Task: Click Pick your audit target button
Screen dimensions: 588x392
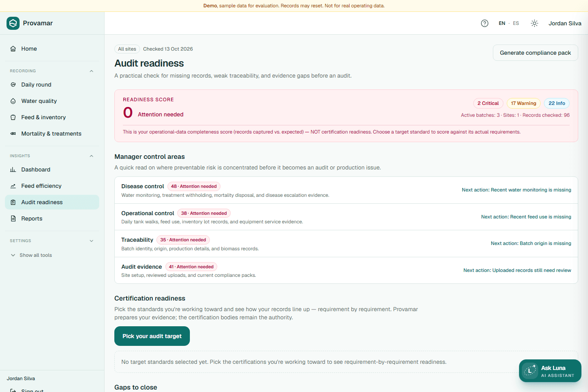Action: (x=152, y=336)
